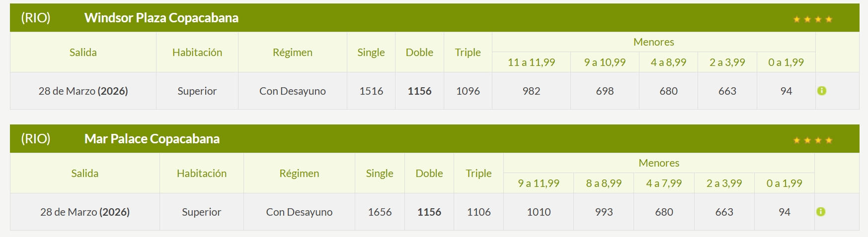The width and height of the screenshot is (868, 237).
Task: Click the Windsor Plaza Copacabana info icon
Action: click(x=821, y=91)
